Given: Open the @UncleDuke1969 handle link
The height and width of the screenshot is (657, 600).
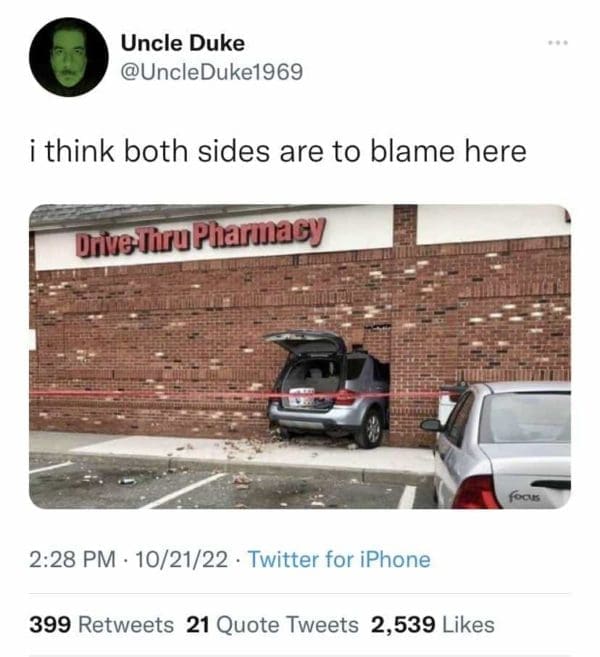Looking at the screenshot, I should (212, 72).
